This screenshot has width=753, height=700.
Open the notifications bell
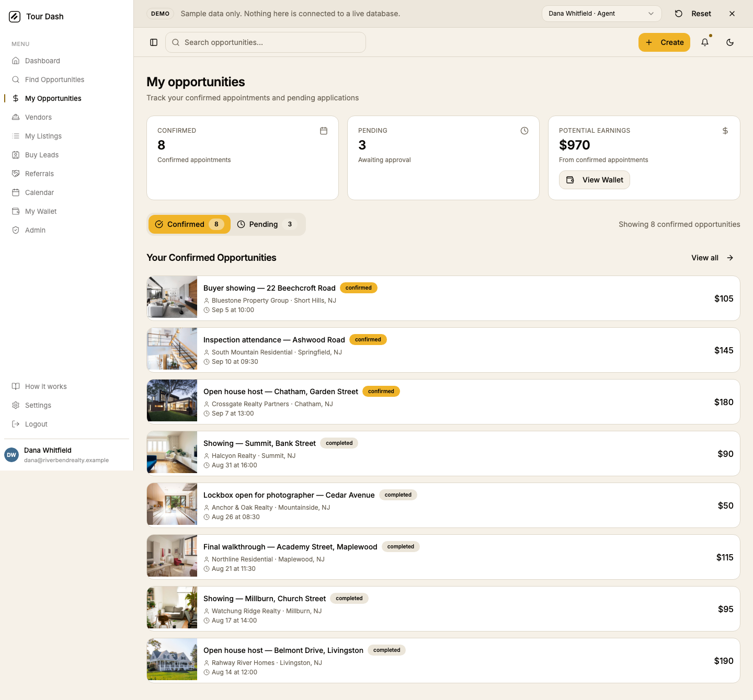[705, 42]
